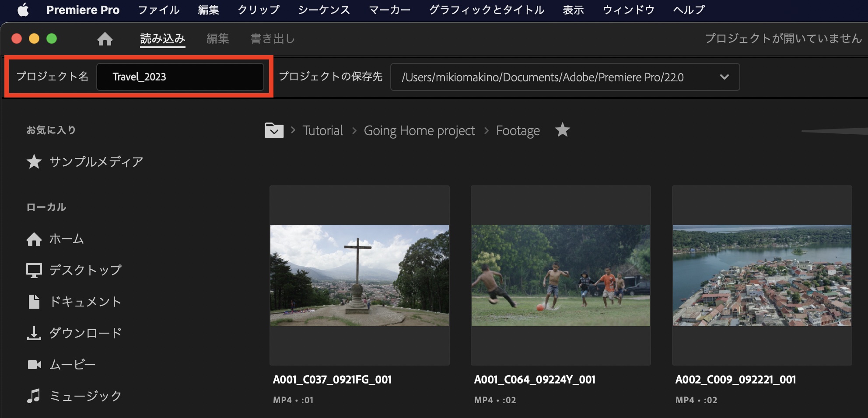The width and height of the screenshot is (868, 418).
Task: Click Footage in the breadcrumb path
Action: (518, 130)
